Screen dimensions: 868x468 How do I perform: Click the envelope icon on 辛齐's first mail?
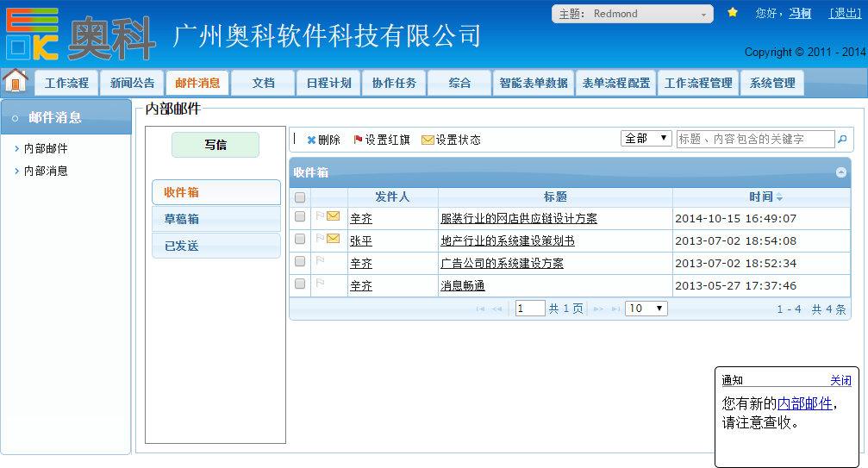point(333,216)
